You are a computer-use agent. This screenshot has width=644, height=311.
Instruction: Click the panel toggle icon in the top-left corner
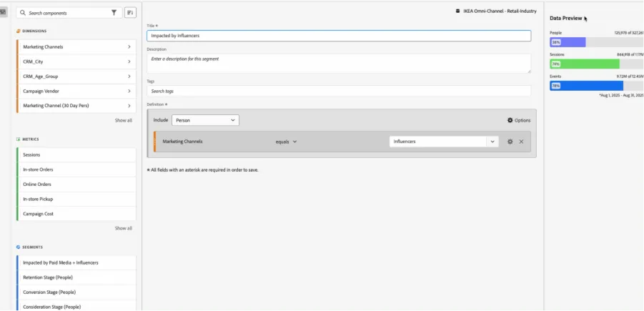[4, 12]
